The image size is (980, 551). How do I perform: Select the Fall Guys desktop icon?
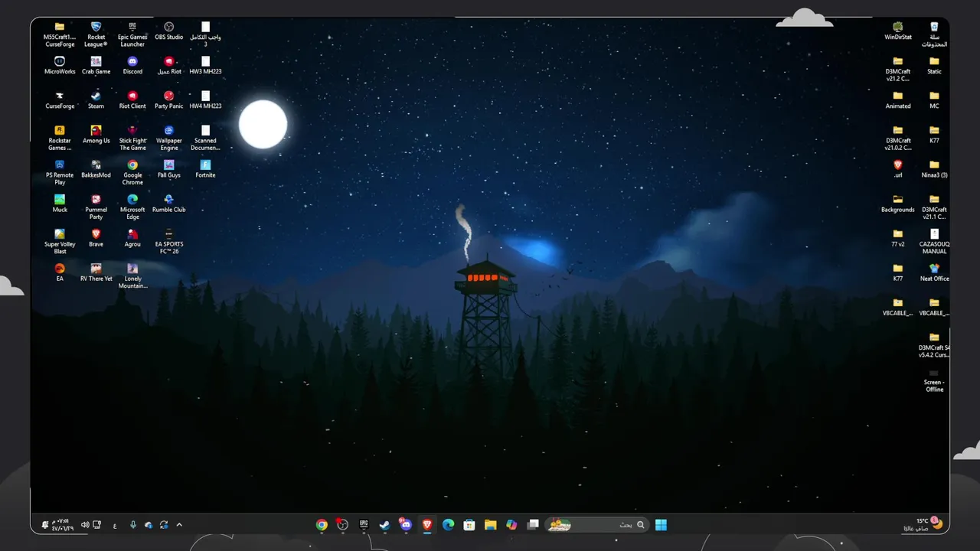169,169
